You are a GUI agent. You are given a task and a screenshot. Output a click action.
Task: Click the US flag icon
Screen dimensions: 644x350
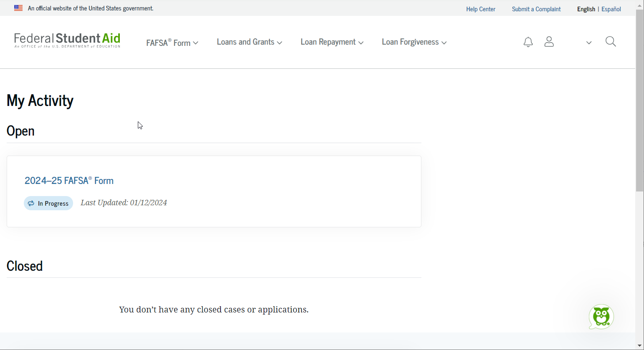click(18, 8)
